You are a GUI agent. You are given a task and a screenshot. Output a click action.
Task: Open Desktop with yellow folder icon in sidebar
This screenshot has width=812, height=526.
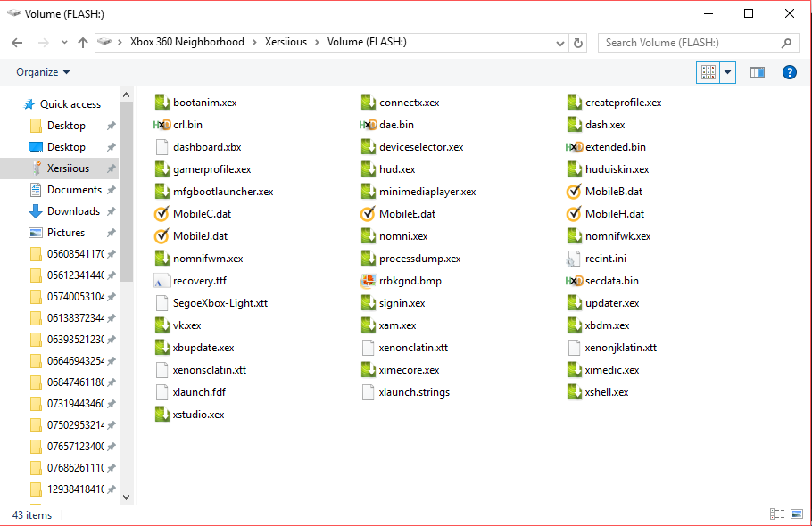[66, 126]
